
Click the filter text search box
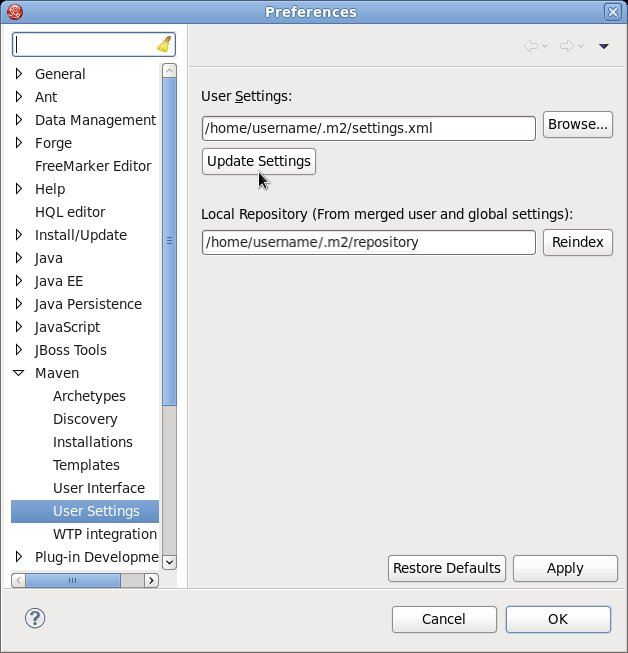pyautogui.click(x=85, y=45)
